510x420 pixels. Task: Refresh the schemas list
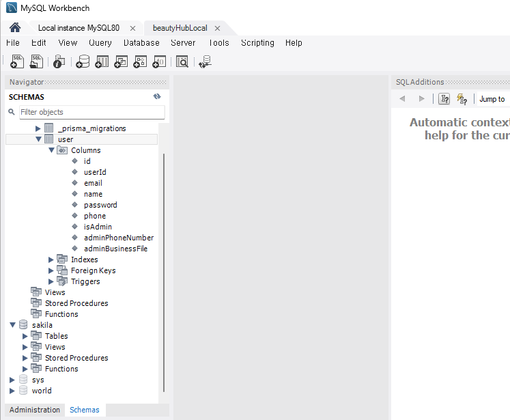tap(157, 96)
